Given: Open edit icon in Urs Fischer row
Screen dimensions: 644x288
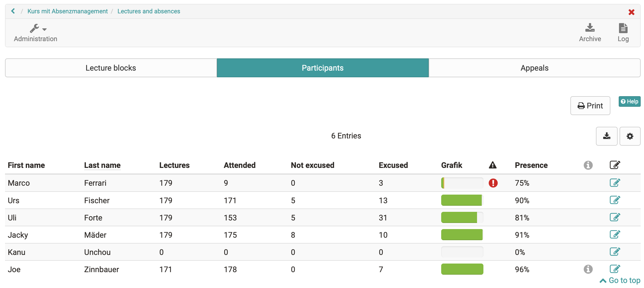Looking at the screenshot, I should pos(615,200).
